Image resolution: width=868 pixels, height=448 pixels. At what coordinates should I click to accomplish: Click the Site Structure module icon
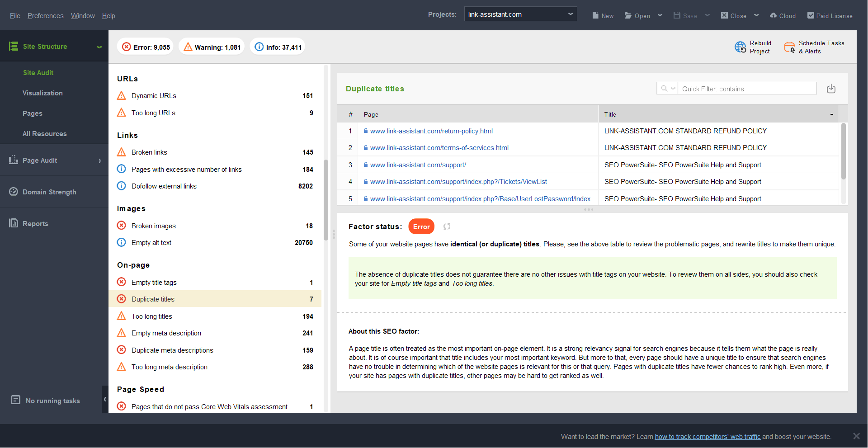tap(14, 46)
